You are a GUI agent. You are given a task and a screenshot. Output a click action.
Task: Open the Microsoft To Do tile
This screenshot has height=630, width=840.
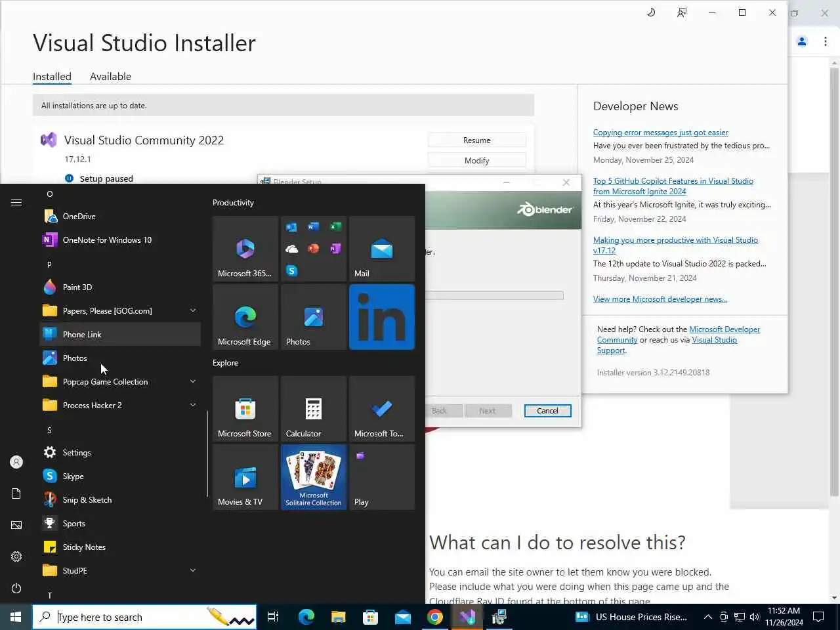click(382, 409)
